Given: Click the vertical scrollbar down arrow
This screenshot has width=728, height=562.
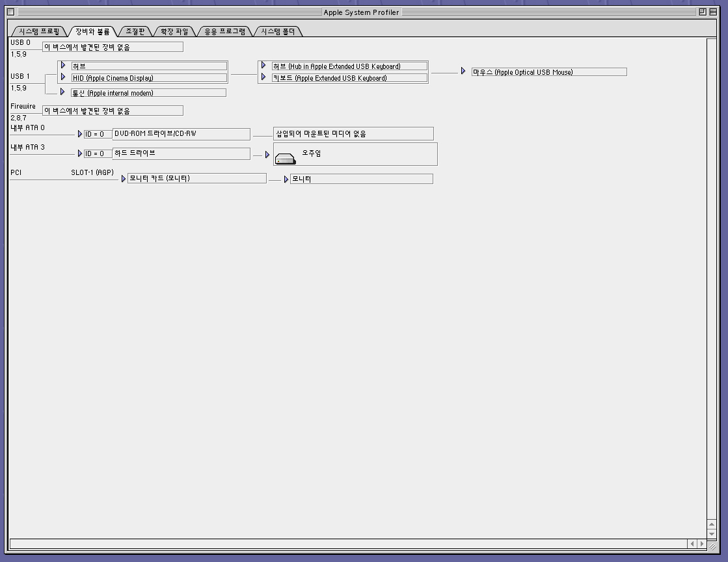Looking at the screenshot, I should tap(712, 533).
